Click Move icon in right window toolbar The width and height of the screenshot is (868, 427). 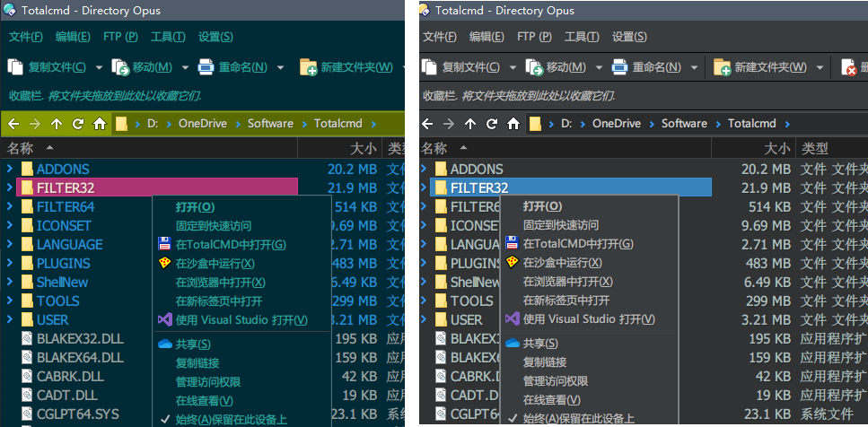(x=534, y=67)
